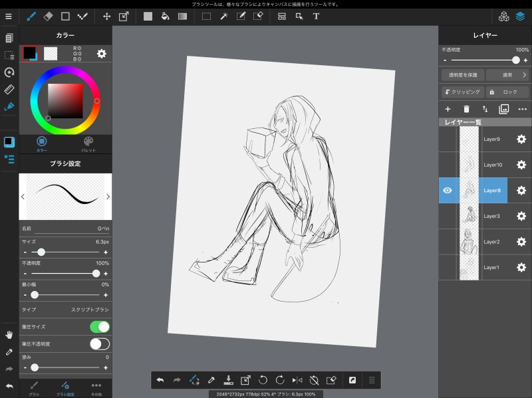Image resolution: width=532 pixels, height=398 pixels.
Task: Choose the Magic Wand selection tool
Action: pos(224,16)
